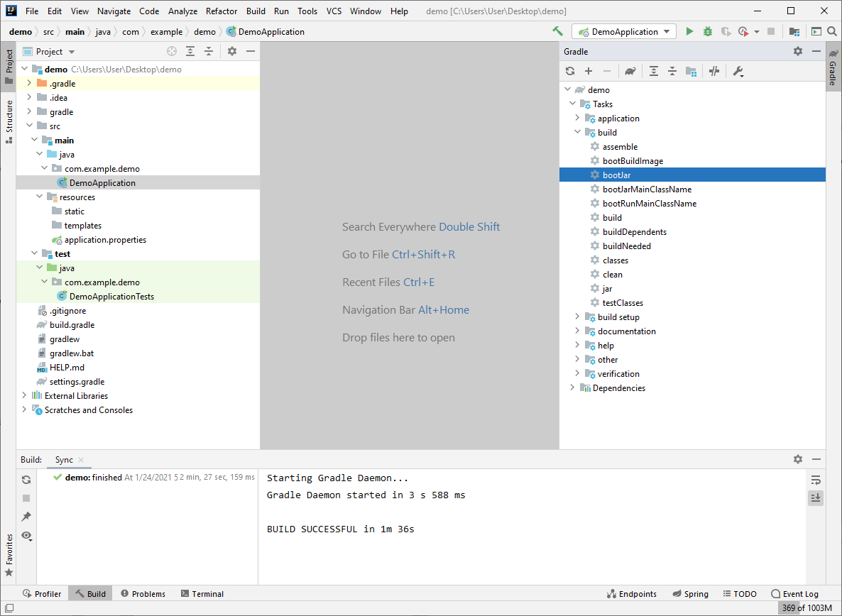Expand the .gradle folder
This screenshot has width=842, height=616.
coord(29,83)
